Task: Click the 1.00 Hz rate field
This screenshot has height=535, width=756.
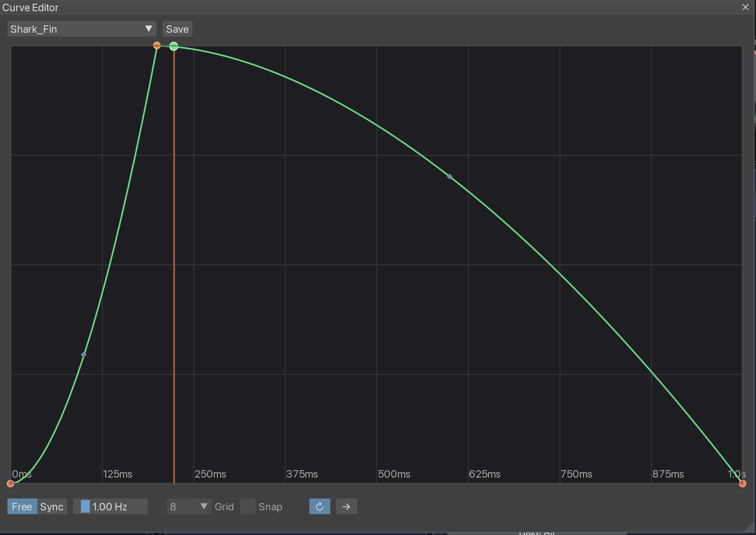Action: coord(110,506)
